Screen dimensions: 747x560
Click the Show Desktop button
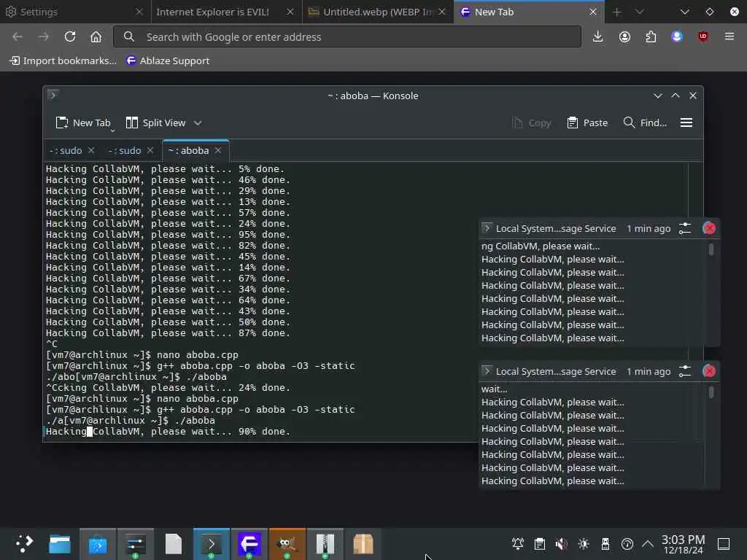pos(724,543)
